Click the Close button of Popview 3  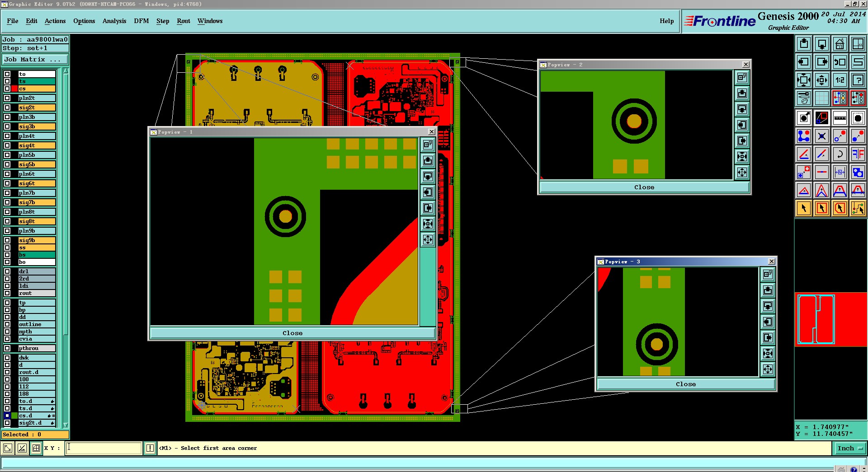686,384
